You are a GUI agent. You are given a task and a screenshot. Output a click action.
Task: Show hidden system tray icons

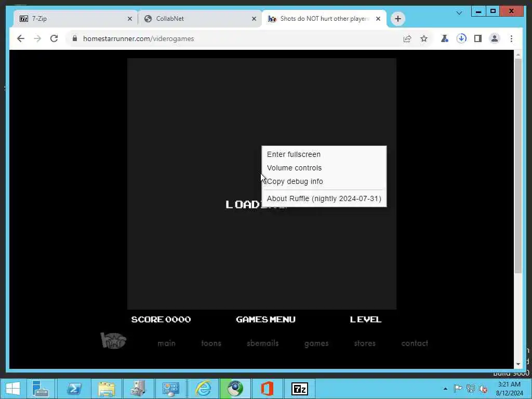coord(445,389)
